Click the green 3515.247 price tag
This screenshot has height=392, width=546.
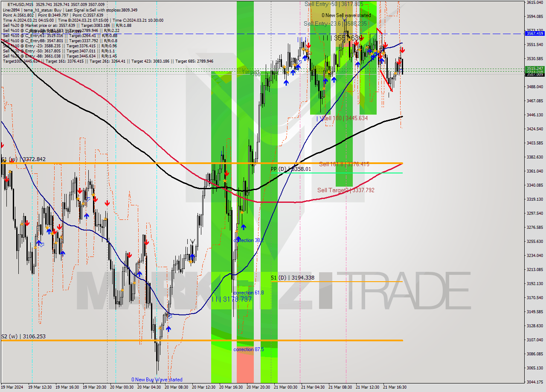534,68
